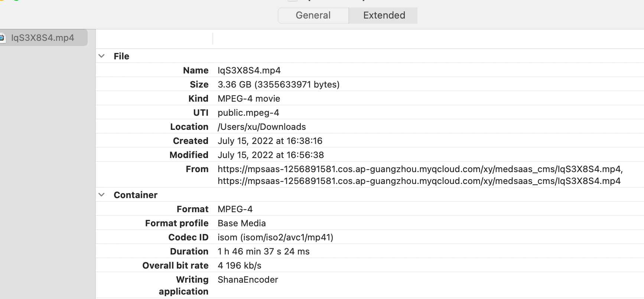This screenshot has width=644, height=299.
Task: Click the Format profile value Base Media
Action: coord(241,223)
